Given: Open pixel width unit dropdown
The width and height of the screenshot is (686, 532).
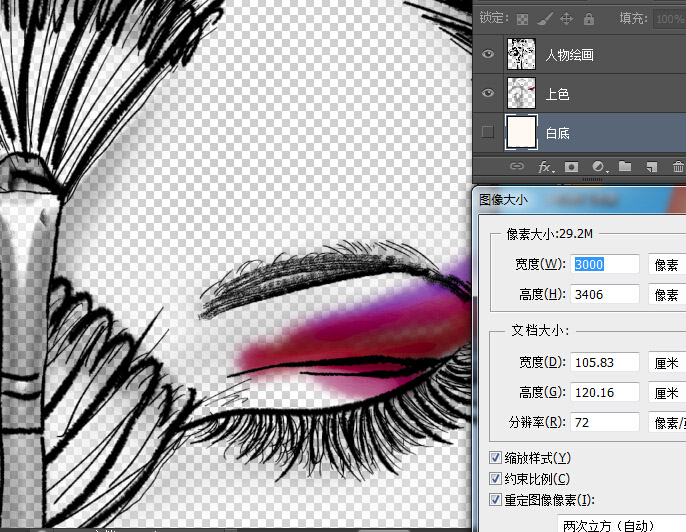Looking at the screenshot, I should tap(667, 264).
